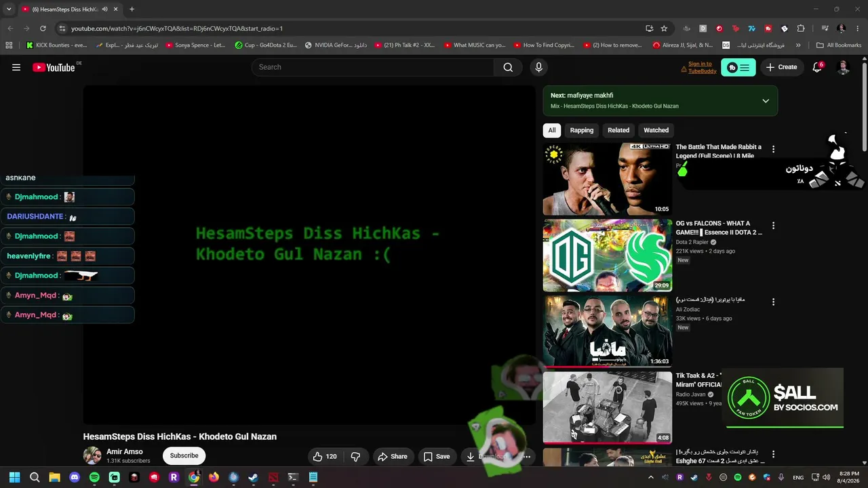Open File Explorer from the taskbar
The width and height of the screenshot is (868, 488).
54,477
